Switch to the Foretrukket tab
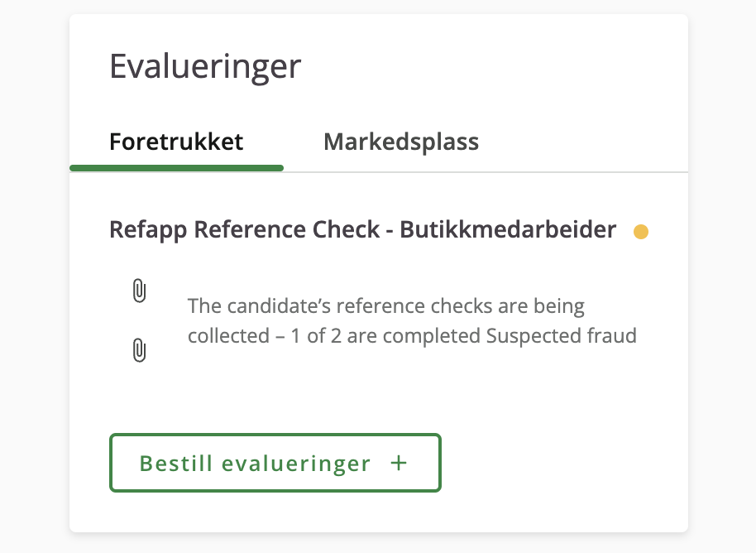 click(x=176, y=142)
